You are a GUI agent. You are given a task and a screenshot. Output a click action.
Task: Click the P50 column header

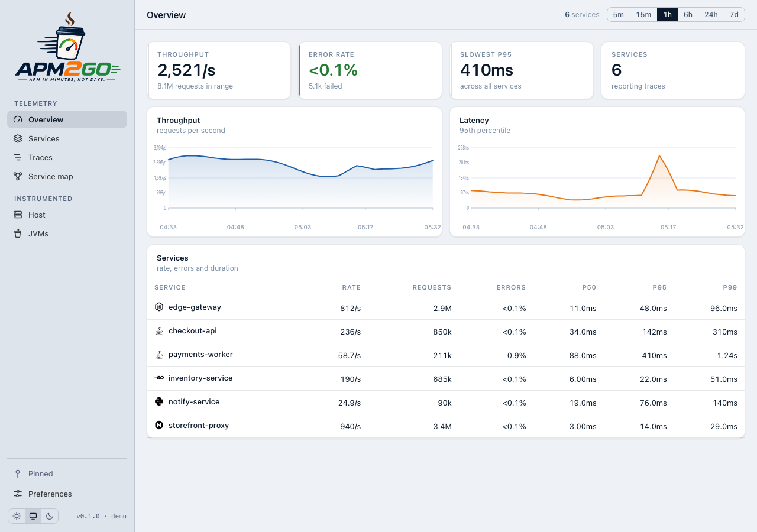pos(589,287)
